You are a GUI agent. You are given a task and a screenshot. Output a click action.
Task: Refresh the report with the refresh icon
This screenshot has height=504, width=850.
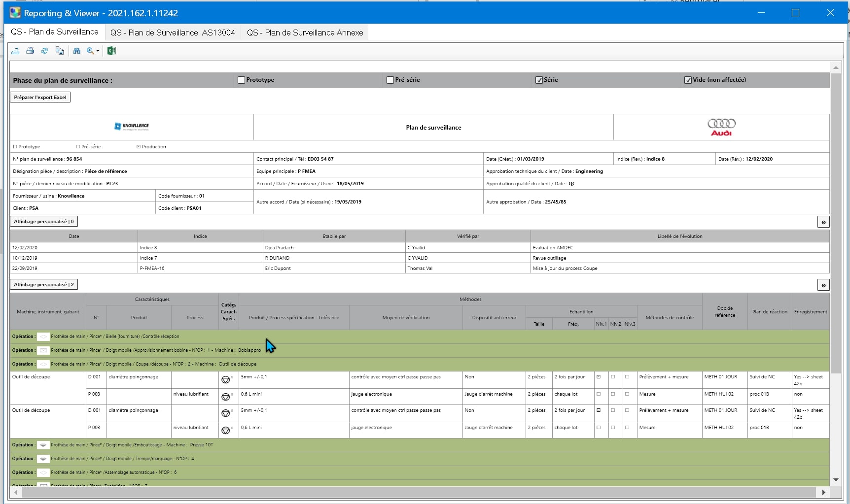tap(45, 51)
